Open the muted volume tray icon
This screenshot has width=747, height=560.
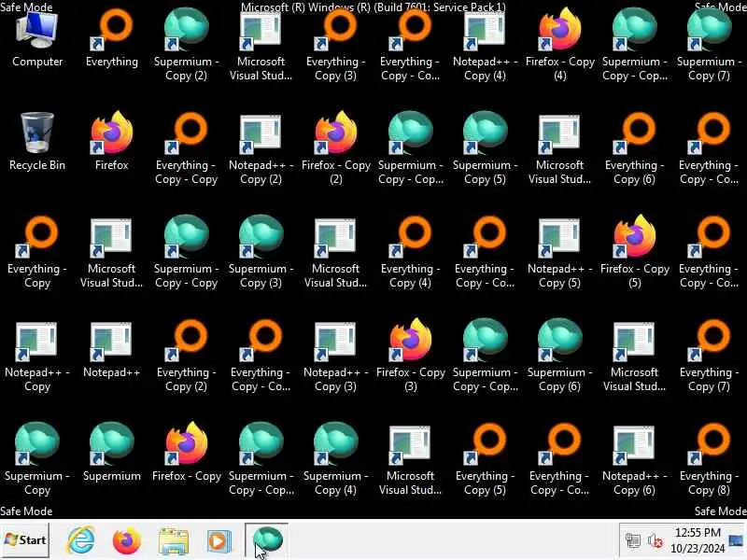click(x=655, y=541)
